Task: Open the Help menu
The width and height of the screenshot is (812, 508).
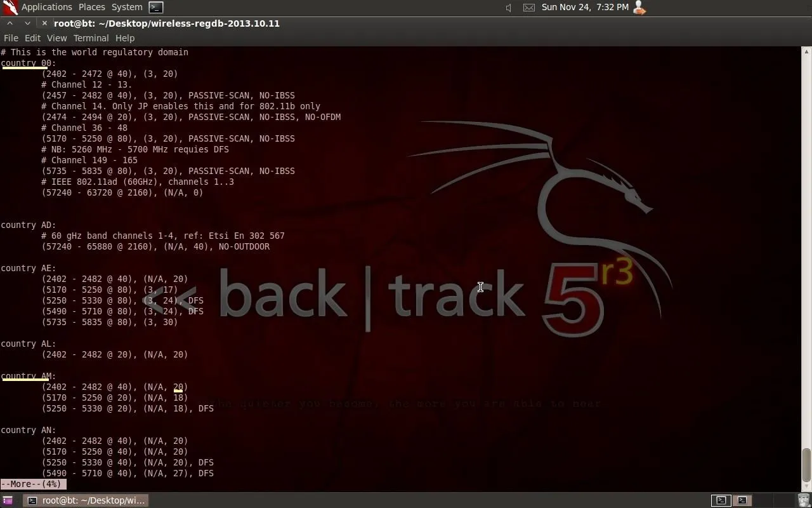Action: tap(125, 38)
